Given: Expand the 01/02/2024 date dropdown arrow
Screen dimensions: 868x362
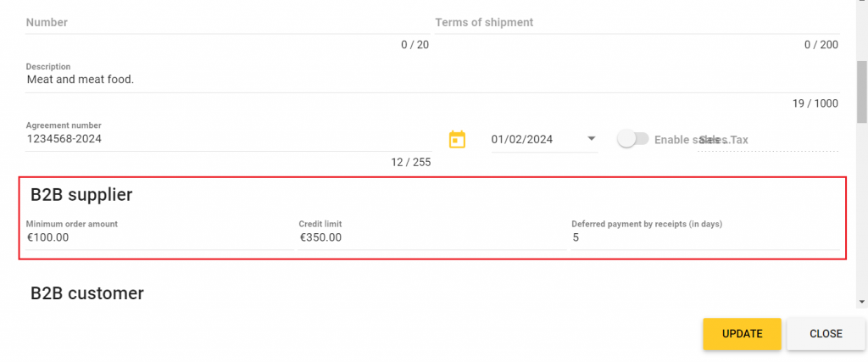Looking at the screenshot, I should pos(591,139).
